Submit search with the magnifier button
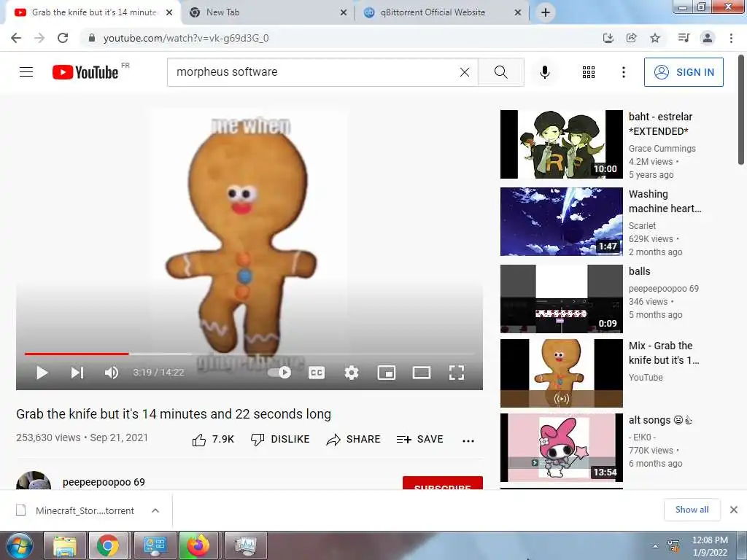The height and width of the screenshot is (560, 747). click(x=500, y=72)
